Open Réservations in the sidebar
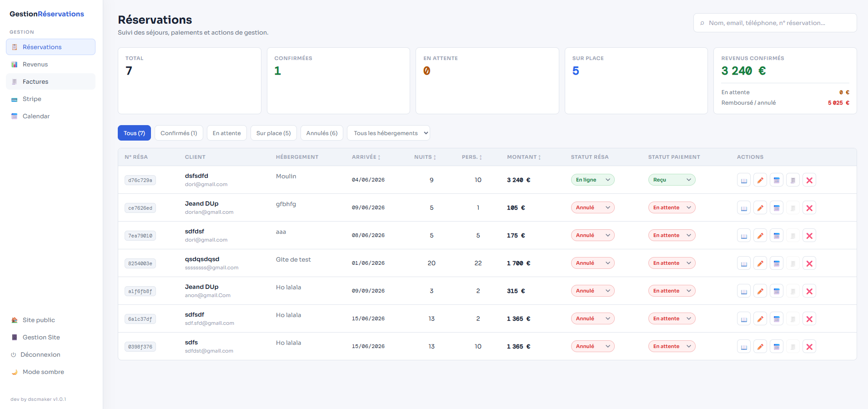Viewport: 868px width, 409px height. tap(50, 47)
